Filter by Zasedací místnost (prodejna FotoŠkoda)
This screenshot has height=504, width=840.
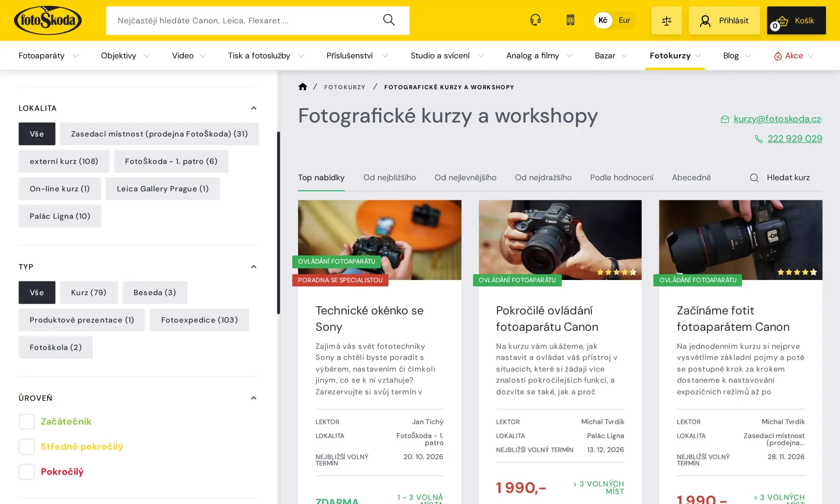click(x=159, y=134)
